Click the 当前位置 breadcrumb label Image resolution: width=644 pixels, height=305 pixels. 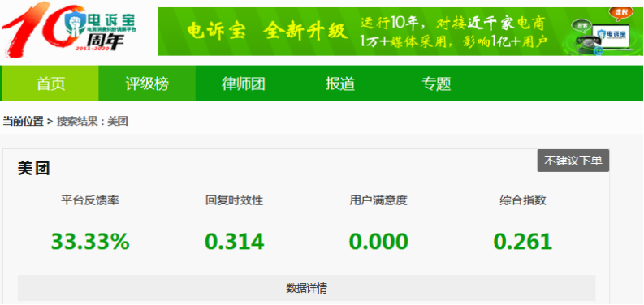point(23,122)
